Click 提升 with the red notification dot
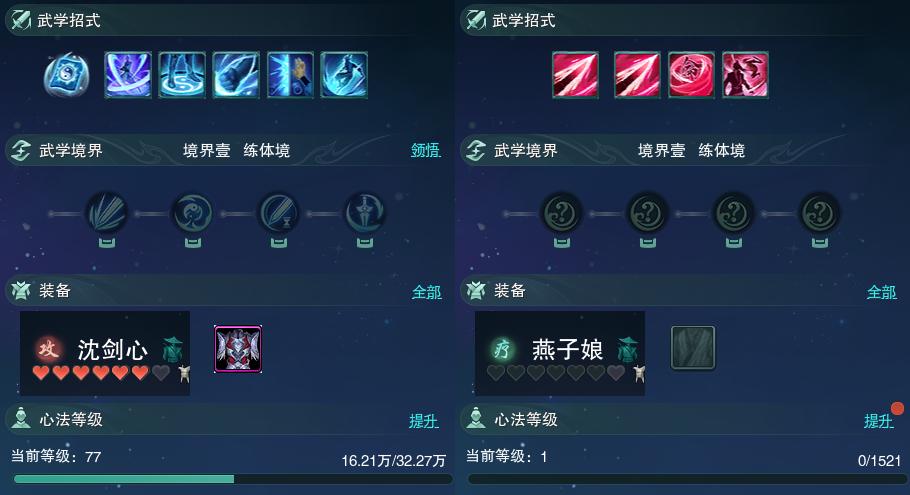The height and width of the screenshot is (495, 910). [x=878, y=421]
